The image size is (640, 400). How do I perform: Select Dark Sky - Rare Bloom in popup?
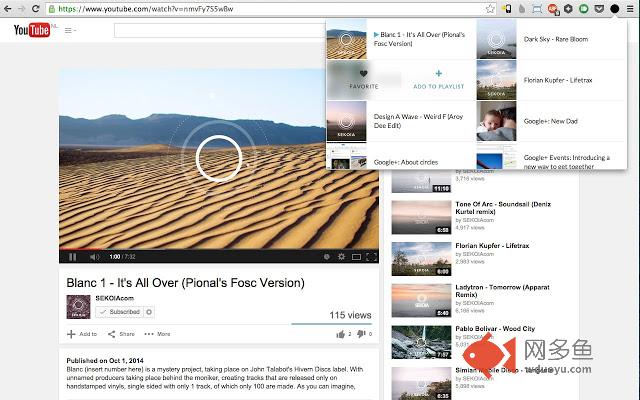pos(556,39)
